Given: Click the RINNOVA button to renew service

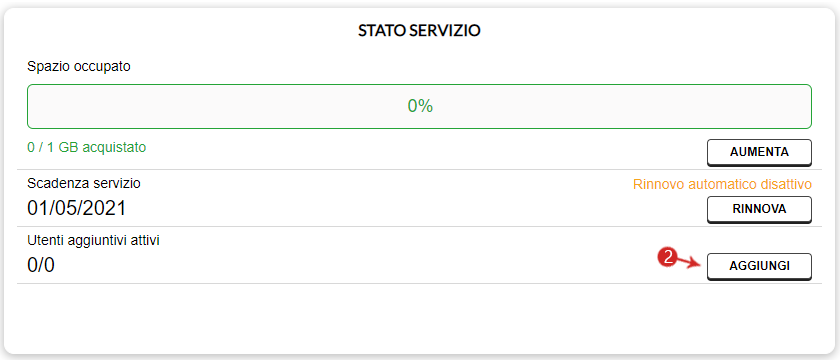Looking at the screenshot, I should [x=759, y=209].
